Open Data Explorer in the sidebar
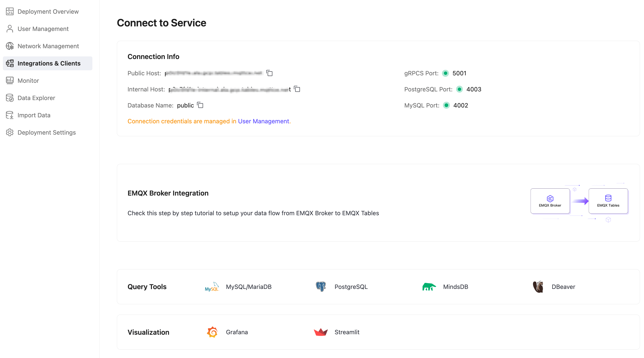Viewport: 644px width, 358px height. click(x=48, y=98)
